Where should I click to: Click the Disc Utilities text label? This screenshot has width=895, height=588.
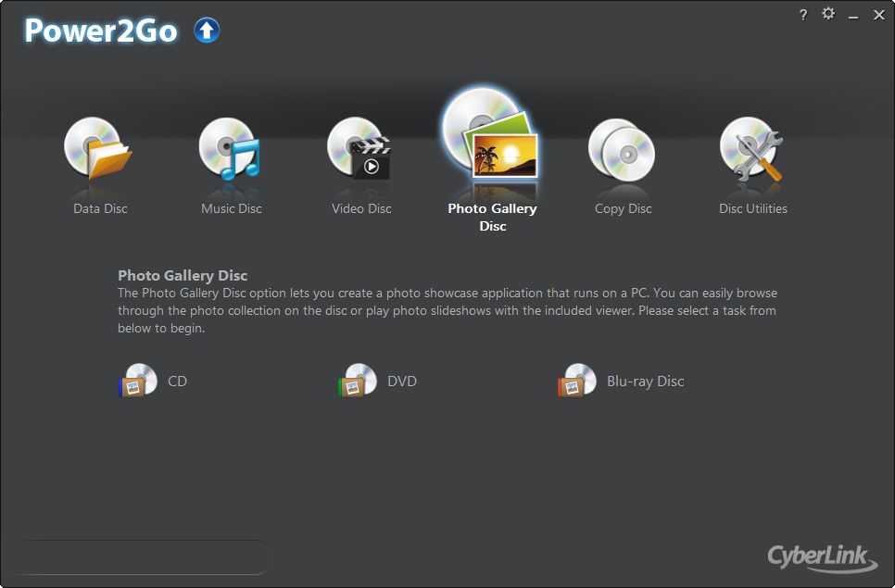point(753,208)
